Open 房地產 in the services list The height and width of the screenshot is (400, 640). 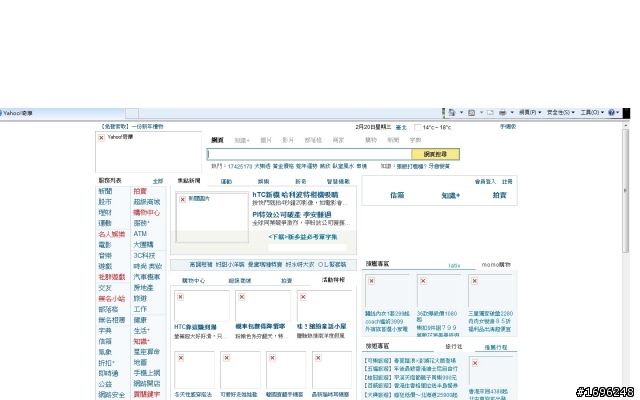pos(143,287)
